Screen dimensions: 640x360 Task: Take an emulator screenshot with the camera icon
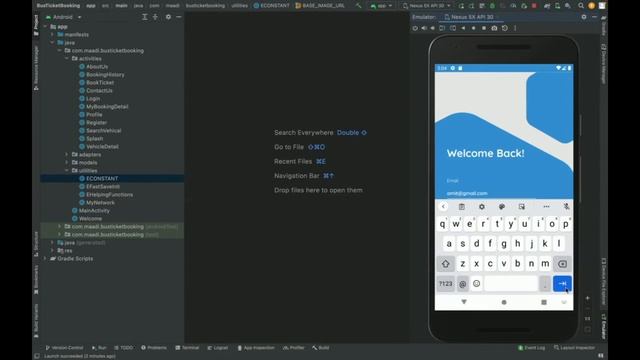point(494,28)
